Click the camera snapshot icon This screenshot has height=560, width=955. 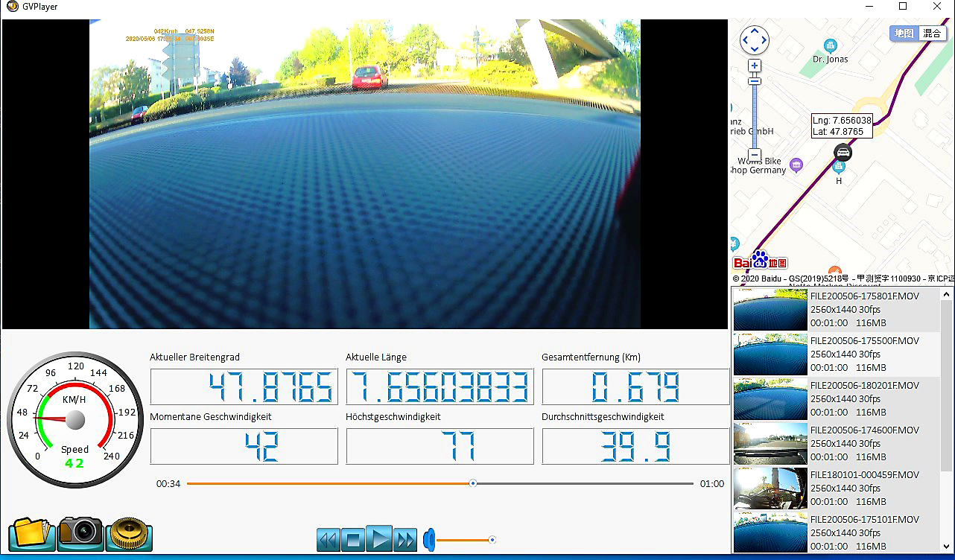pyautogui.click(x=80, y=533)
